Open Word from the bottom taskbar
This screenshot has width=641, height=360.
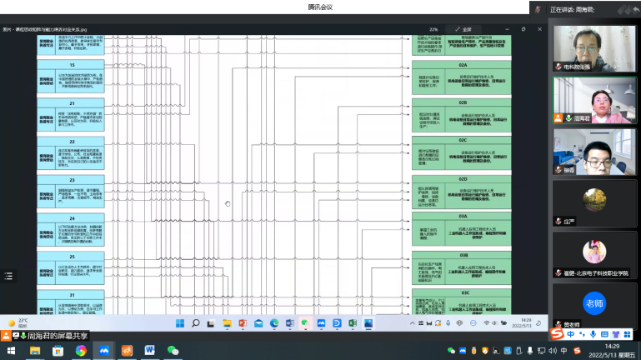[x=150, y=351]
